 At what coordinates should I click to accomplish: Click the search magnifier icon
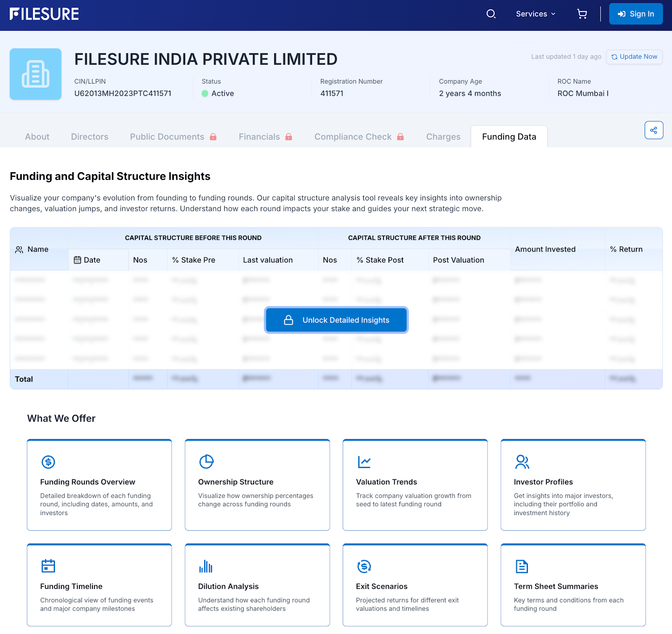[x=491, y=14]
